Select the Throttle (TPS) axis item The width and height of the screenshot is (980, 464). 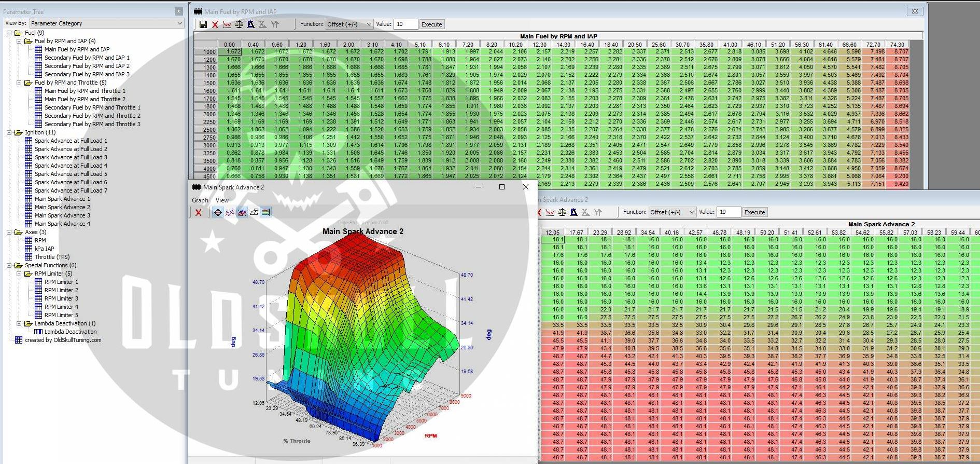(52, 257)
